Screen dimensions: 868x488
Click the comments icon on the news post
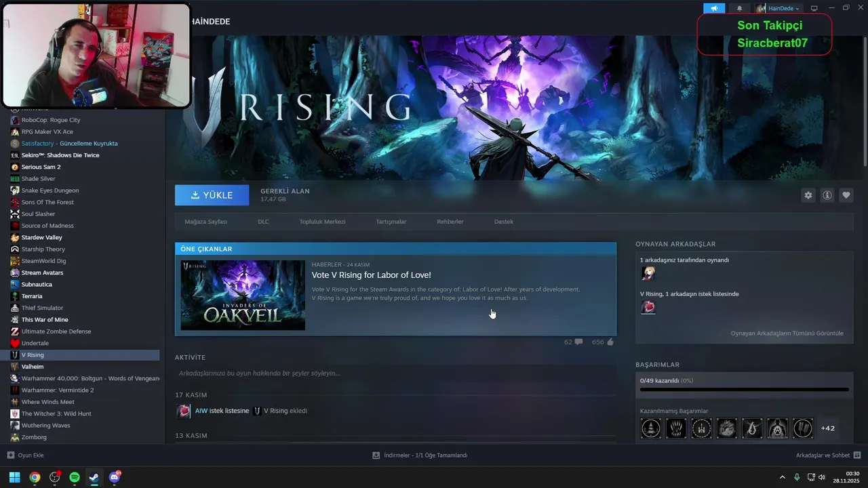tap(578, 342)
